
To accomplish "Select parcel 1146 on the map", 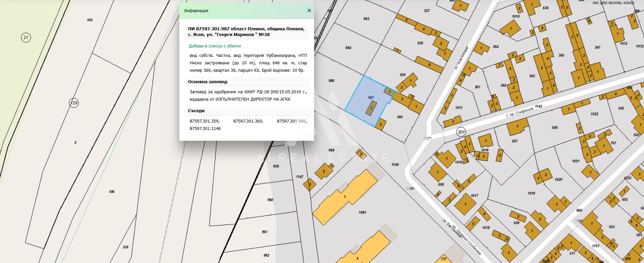I will 395,165.
